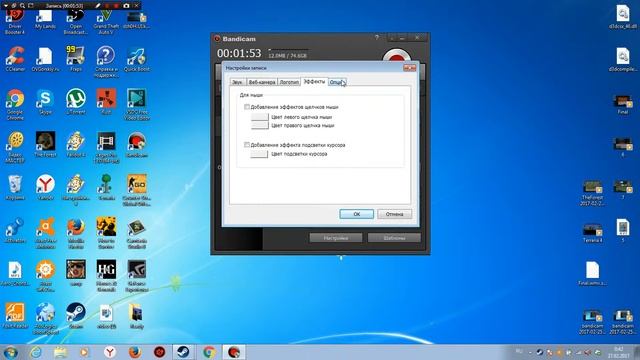Image resolution: width=640 pixels, height=360 pixels.
Task: Open Foxit Reader desktop shortcut
Action: [15, 316]
